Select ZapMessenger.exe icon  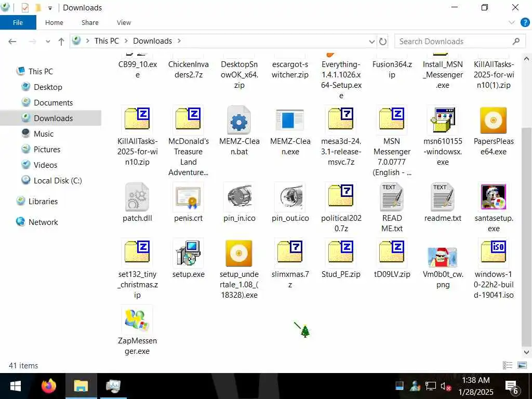click(x=137, y=320)
